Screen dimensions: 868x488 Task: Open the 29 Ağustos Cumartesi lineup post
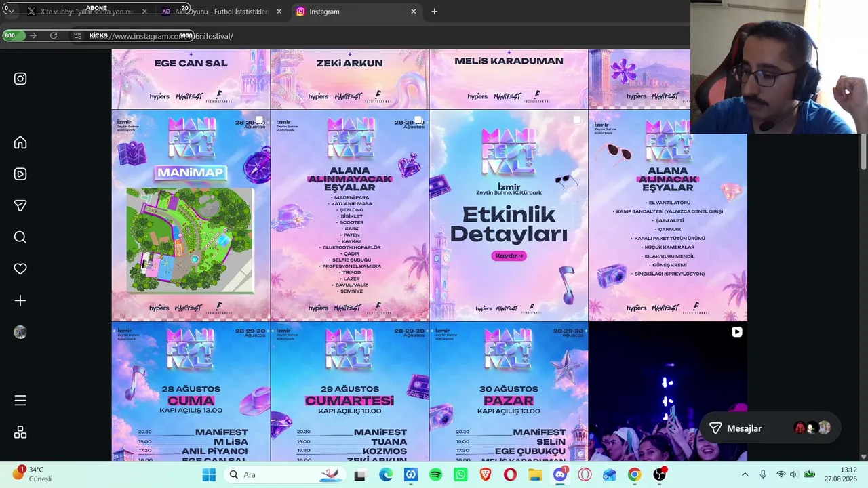tap(350, 392)
